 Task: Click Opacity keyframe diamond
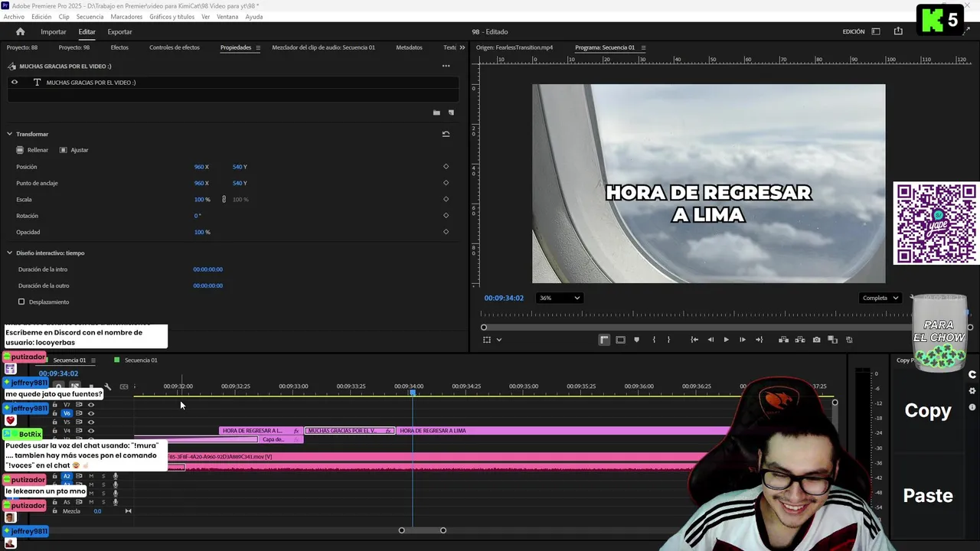(x=446, y=232)
